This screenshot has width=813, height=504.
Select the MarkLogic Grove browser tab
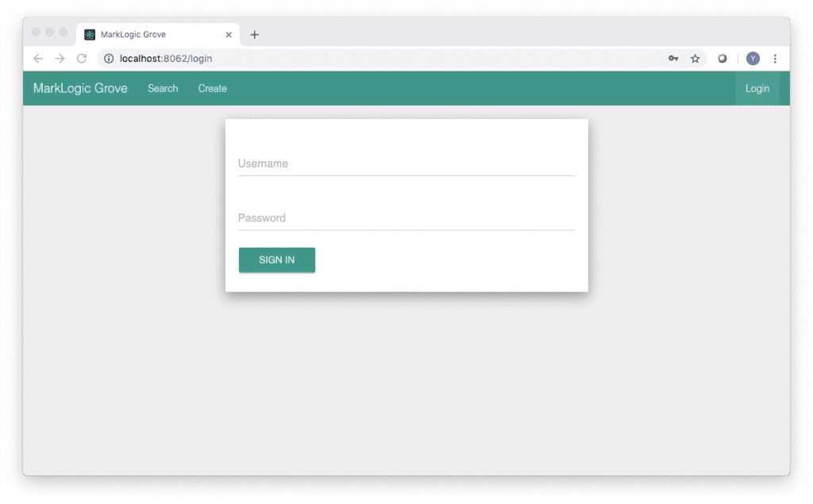pyautogui.click(x=158, y=35)
